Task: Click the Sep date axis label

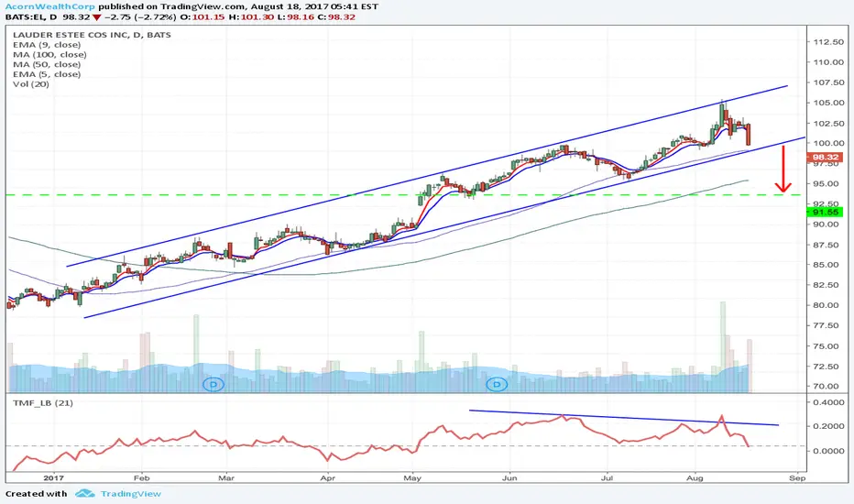Action: 797,477
